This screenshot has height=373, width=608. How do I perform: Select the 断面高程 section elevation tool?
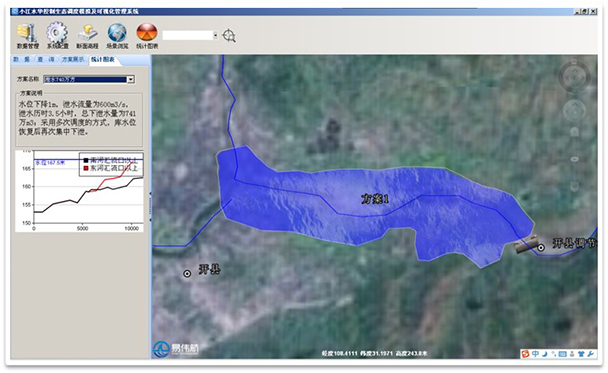click(87, 36)
